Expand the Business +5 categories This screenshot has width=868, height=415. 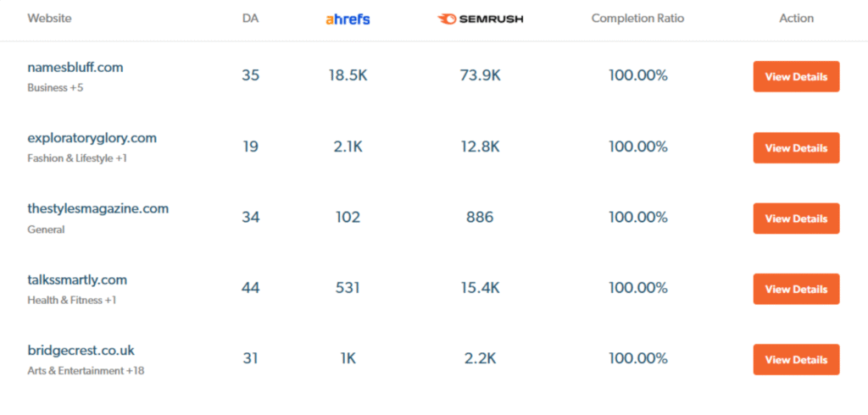click(x=55, y=87)
